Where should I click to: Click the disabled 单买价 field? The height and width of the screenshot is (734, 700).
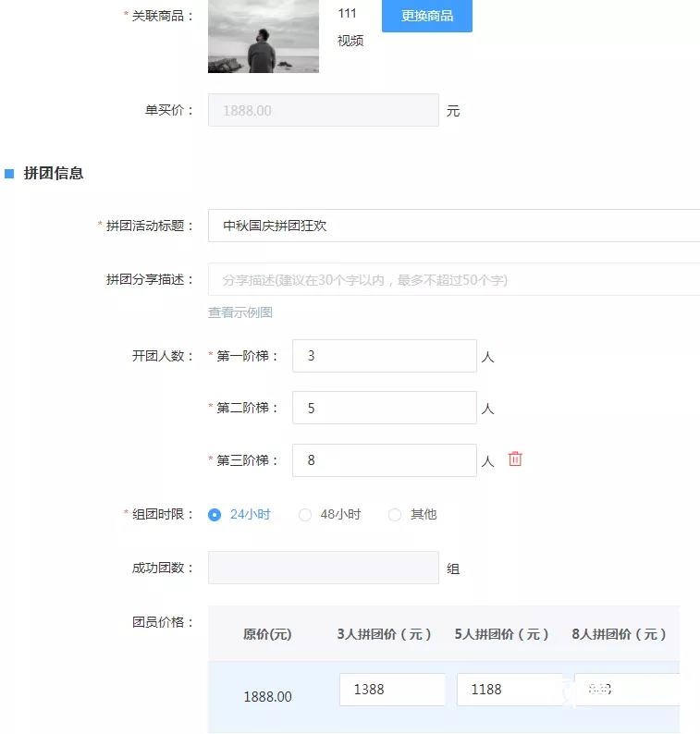(323, 110)
